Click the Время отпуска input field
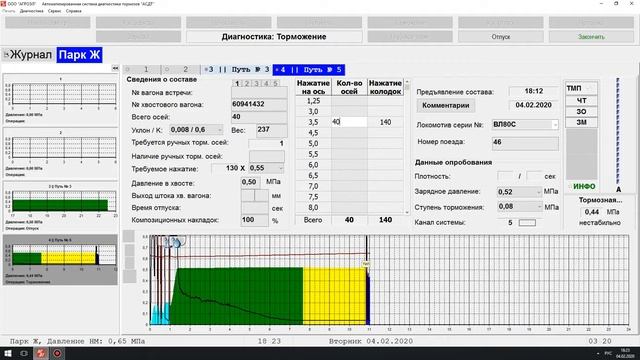This screenshot has width=640, height=360. (254, 208)
